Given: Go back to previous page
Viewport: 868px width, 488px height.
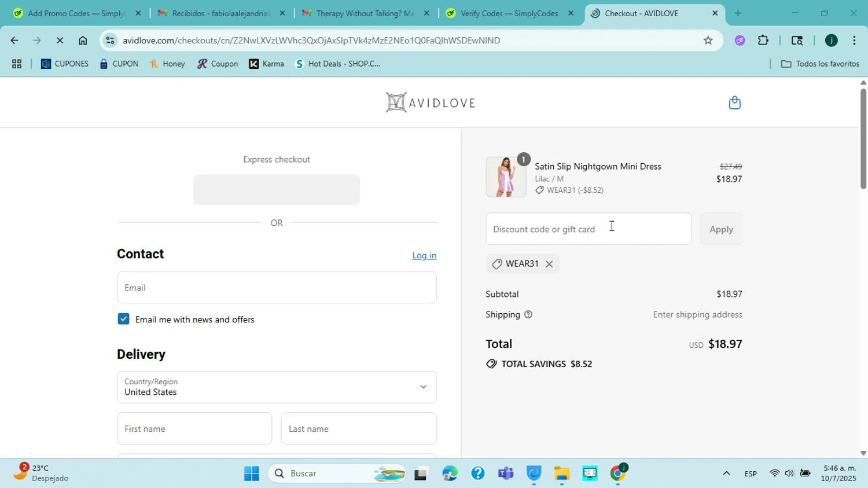Looking at the screenshot, I should point(14,41).
